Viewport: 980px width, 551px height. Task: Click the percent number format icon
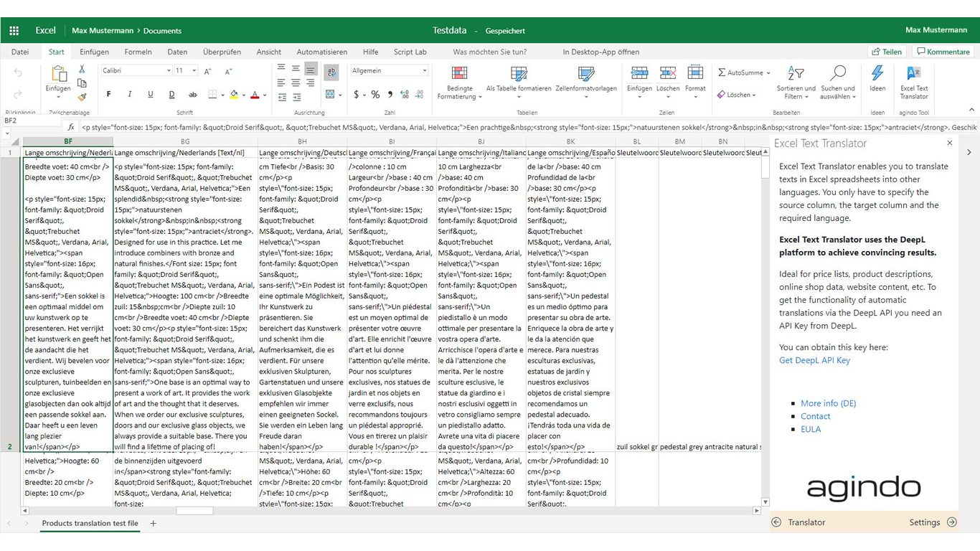(x=374, y=95)
